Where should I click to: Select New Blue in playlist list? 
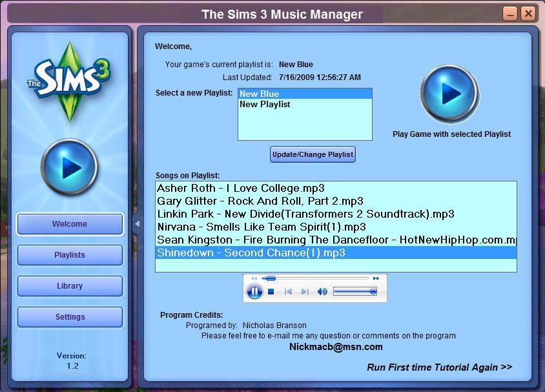(305, 94)
